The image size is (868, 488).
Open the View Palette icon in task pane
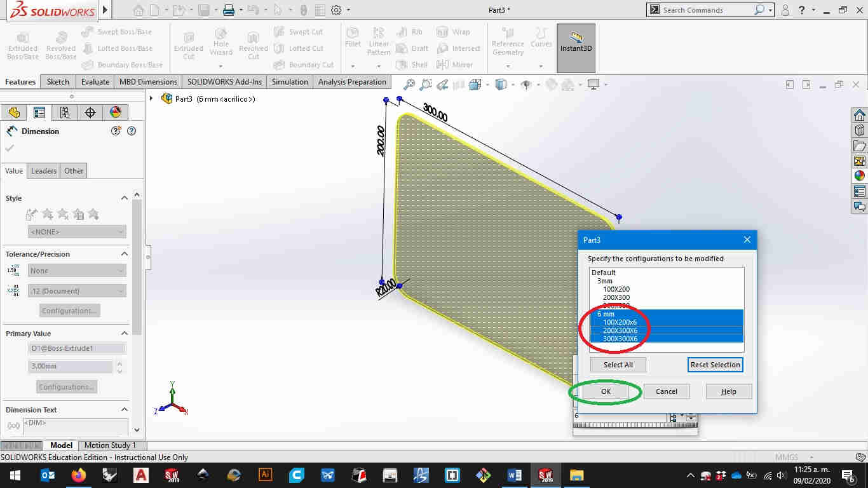click(x=860, y=161)
